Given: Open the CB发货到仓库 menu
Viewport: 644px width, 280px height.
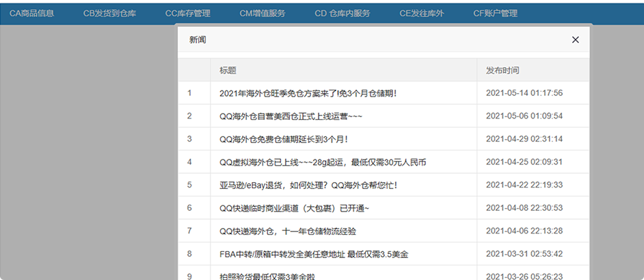Looking at the screenshot, I should coord(109,14).
